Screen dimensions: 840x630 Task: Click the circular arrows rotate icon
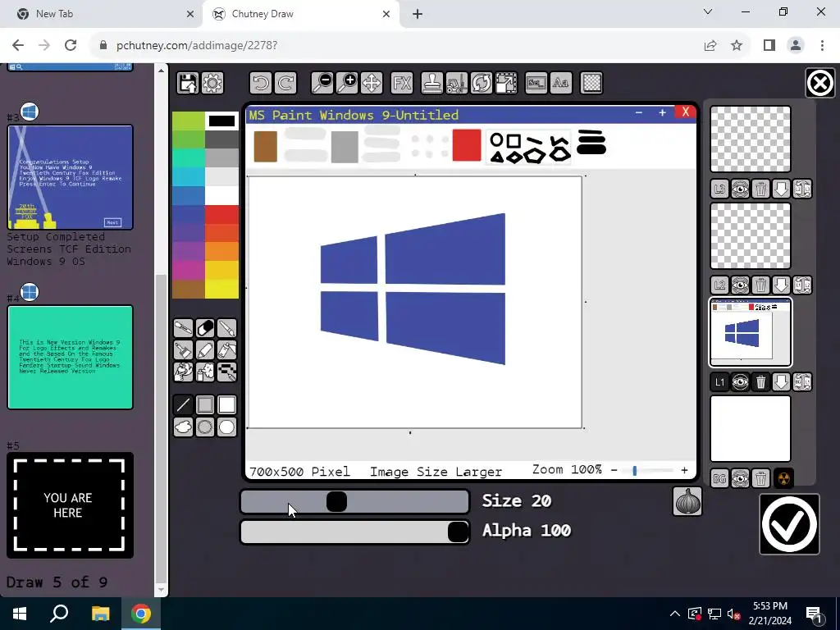point(482,83)
